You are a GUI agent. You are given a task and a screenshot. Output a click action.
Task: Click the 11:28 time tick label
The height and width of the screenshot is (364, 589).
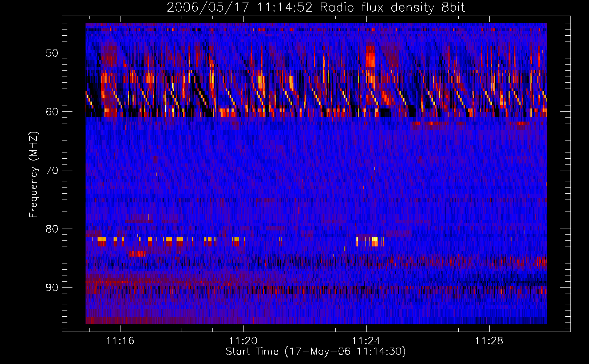tap(489, 341)
